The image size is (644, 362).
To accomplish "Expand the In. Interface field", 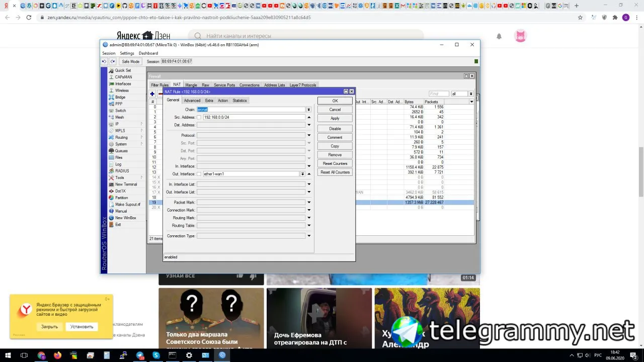I will (x=309, y=166).
